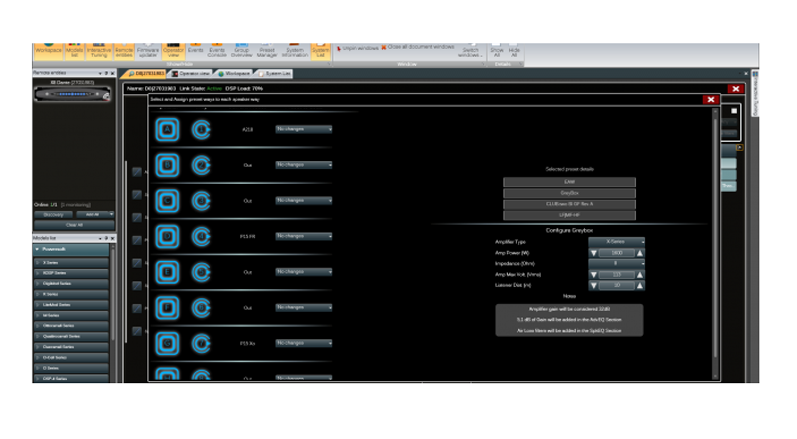The image size is (797, 439).
Task: Open the Interactive Tuning side tab
Action: click(755, 93)
